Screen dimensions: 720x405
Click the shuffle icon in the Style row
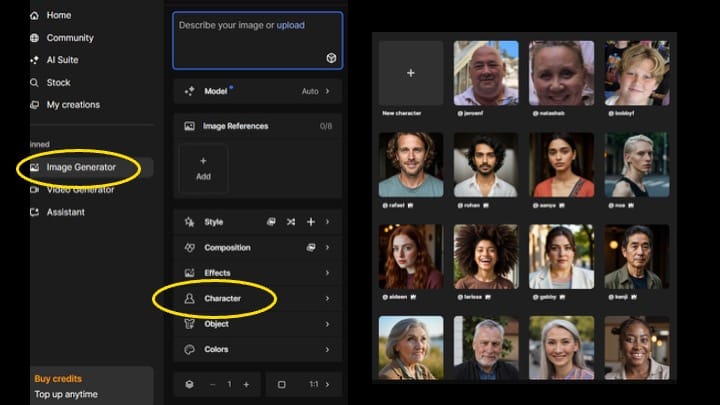coord(291,222)
